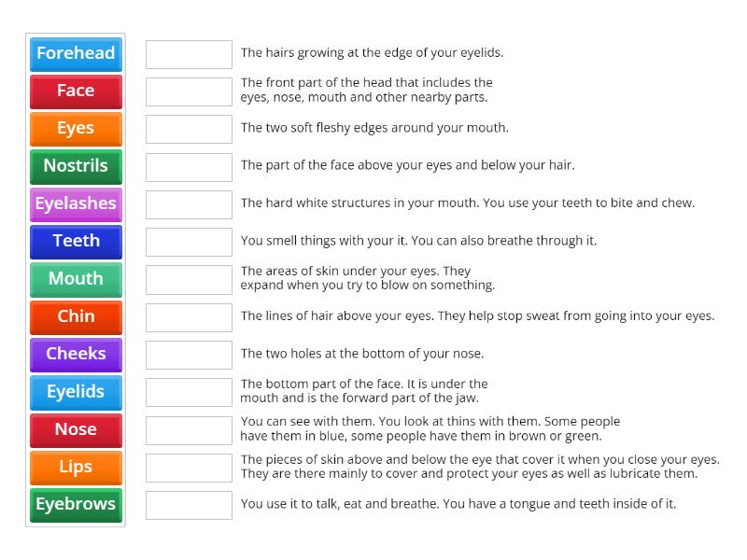The image size is (747, 560).
Task: Click the answer slot beside the sweat-stopping hair clue
Action: click(x=189, y=316)
